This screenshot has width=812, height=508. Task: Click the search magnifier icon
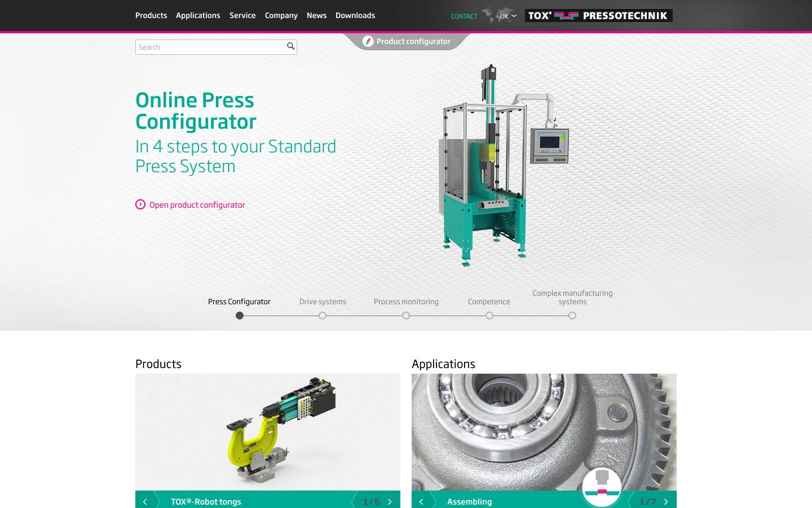(x=290, y=46)
